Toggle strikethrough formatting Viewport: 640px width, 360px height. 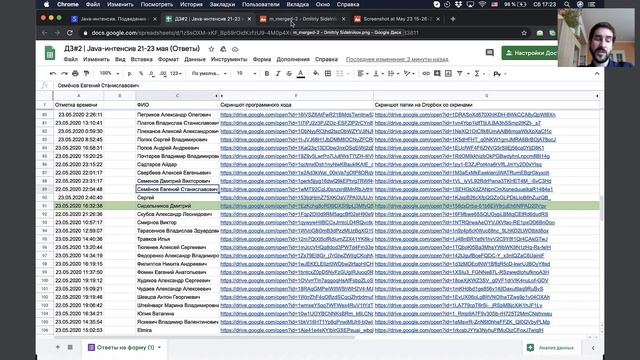pyautogui.click(x=289, y=73)
